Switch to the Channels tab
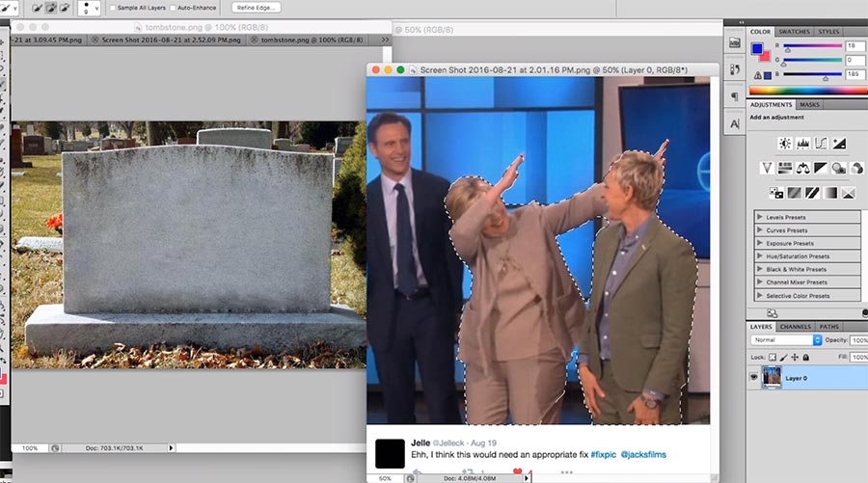 (796, 327)
